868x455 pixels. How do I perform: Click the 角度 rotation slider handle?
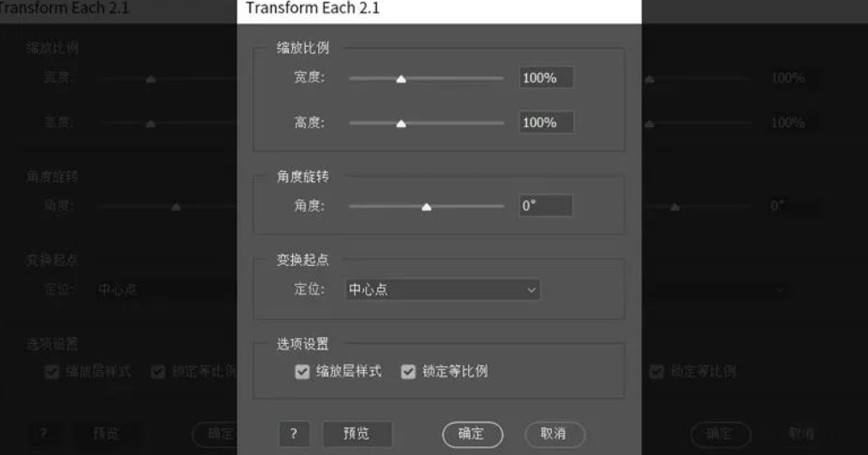click(x=426, y=207)
